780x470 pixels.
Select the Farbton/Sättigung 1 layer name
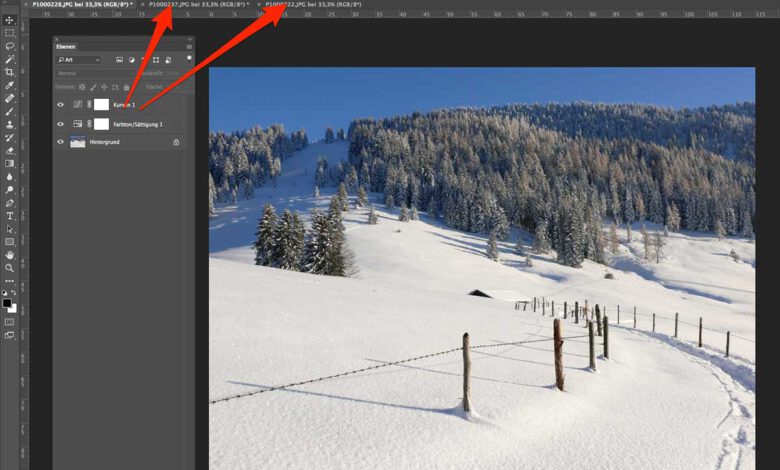click(x=138, y=124)
